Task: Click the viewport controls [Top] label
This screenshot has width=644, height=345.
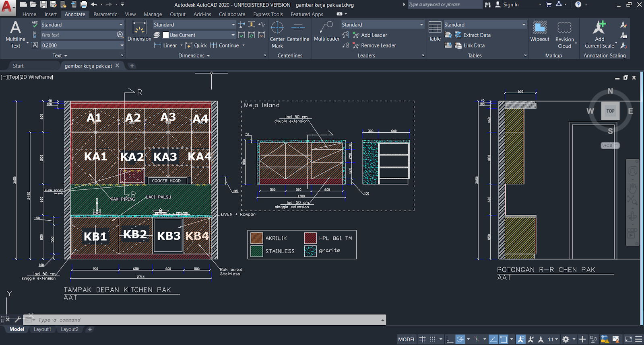Action: pyautogui.click(x=14, y=77)
